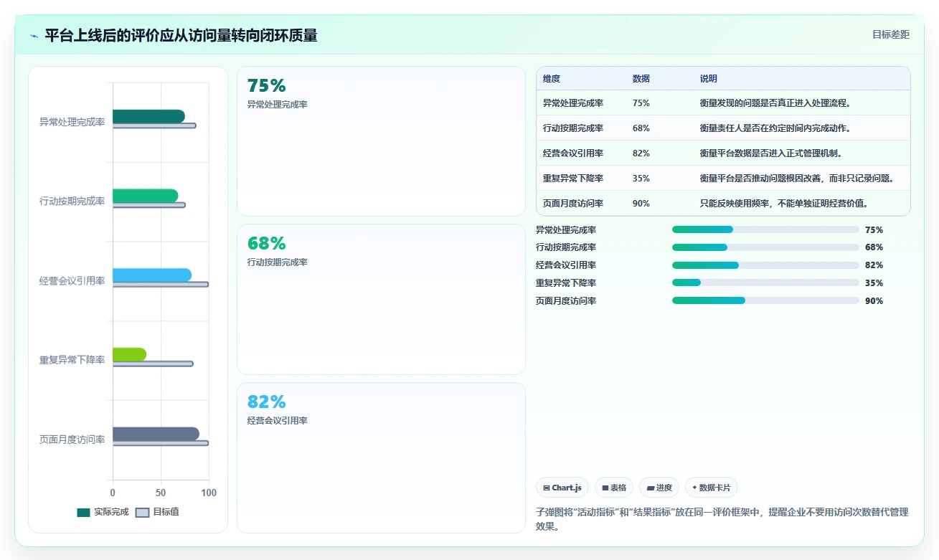This screenshot has width=939, height=560.
Task: Click the description 只能反映使用频率，不能单独证明经营价值。
Action: click(x=785, y=204)
